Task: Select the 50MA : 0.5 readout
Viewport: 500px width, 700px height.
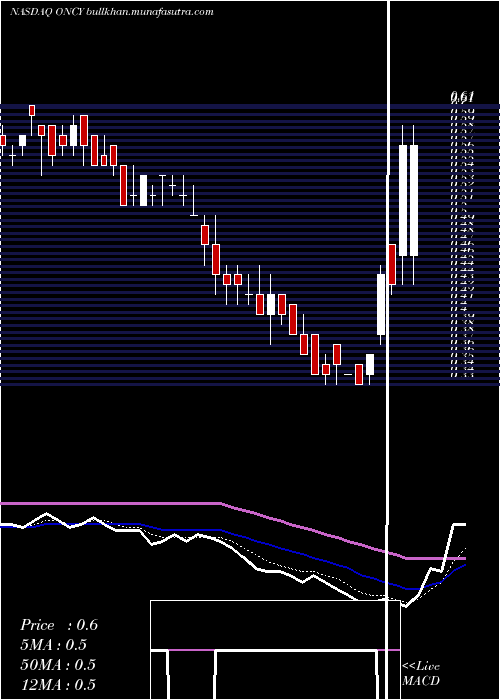Action: 58,664
